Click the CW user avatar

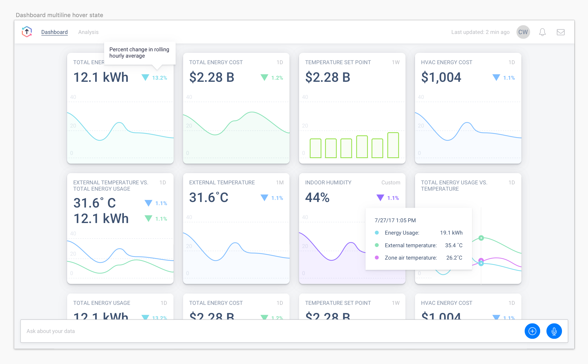click(x=523, y=32)
